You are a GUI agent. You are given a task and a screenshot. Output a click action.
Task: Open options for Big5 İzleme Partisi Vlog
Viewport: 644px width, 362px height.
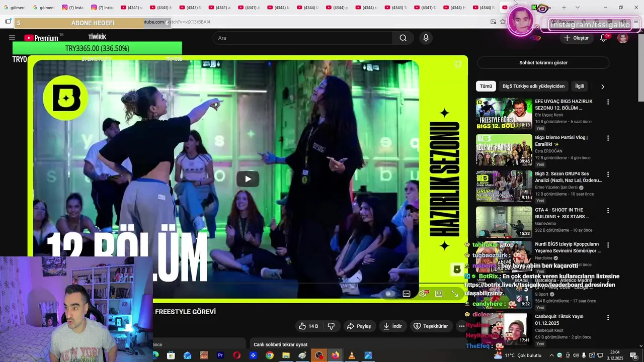608,138
